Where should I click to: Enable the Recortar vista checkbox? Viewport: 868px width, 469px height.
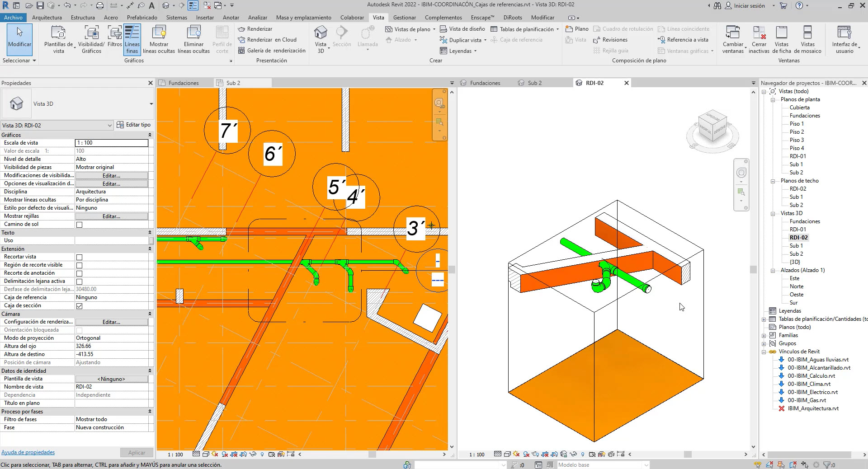point(80,257)
